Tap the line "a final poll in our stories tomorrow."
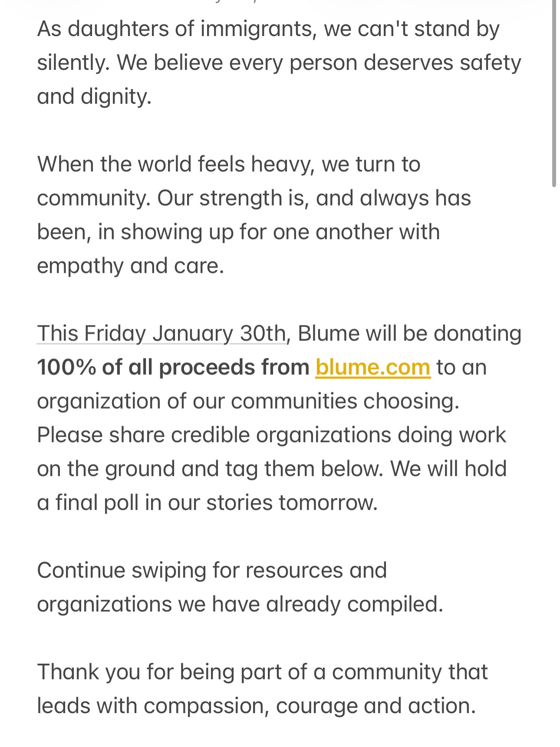The image size is (560, 747). 207,503
